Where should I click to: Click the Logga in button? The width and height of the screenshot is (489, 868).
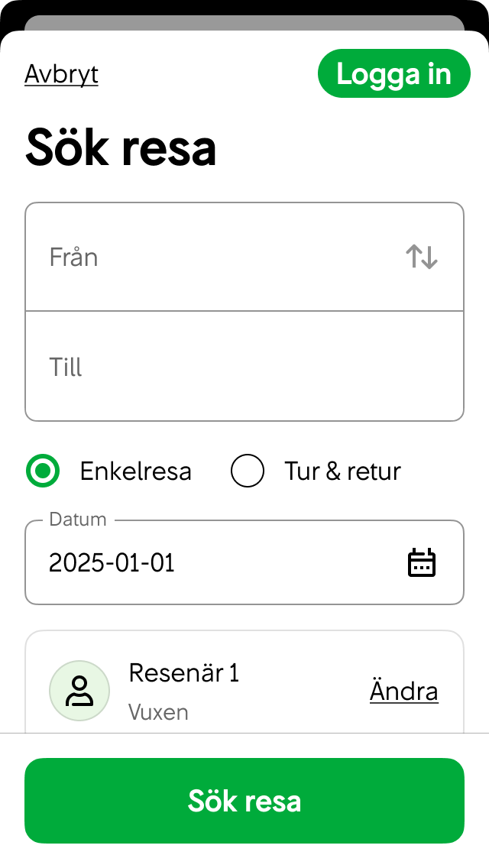pos(394,73)
